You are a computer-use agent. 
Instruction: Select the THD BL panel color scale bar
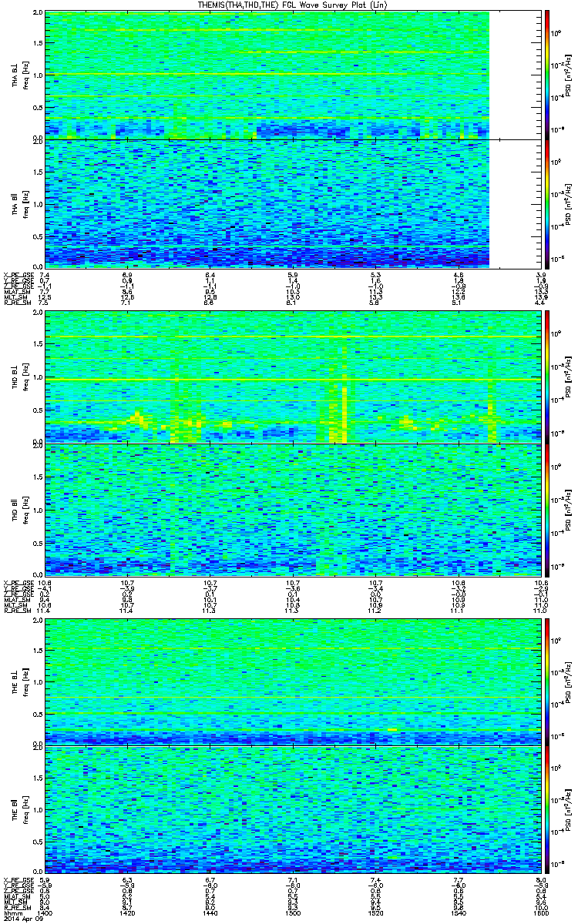point(547,377)
